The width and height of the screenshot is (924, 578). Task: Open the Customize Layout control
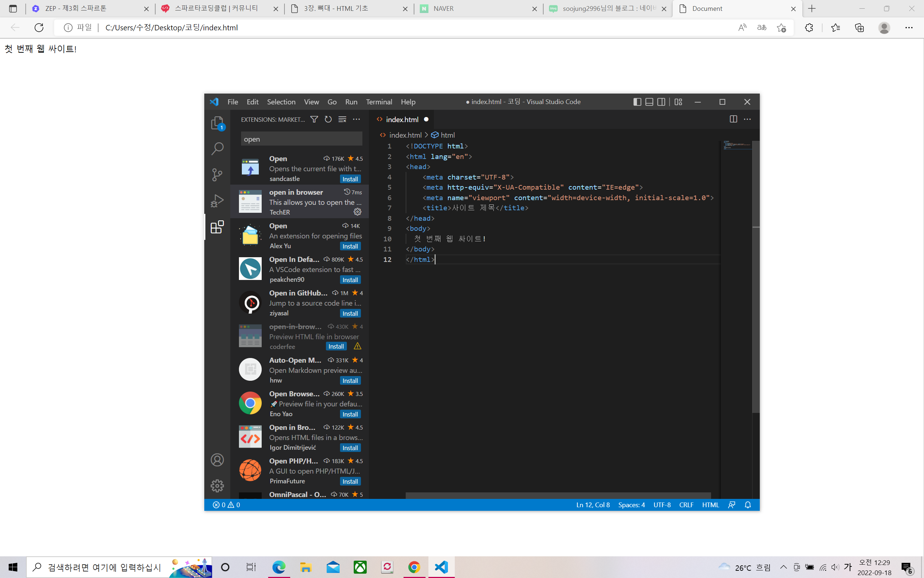coord(678,102)
